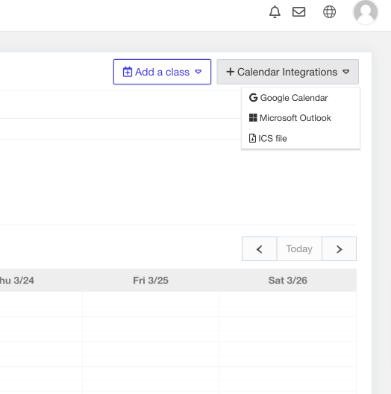
Task: Open the notifications bell icon
Action: click(275, 12)
